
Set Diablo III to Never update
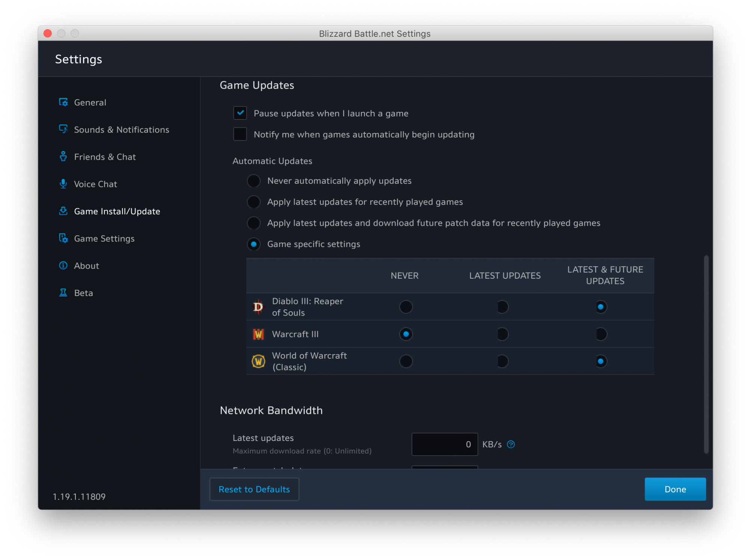pos(406,307)
